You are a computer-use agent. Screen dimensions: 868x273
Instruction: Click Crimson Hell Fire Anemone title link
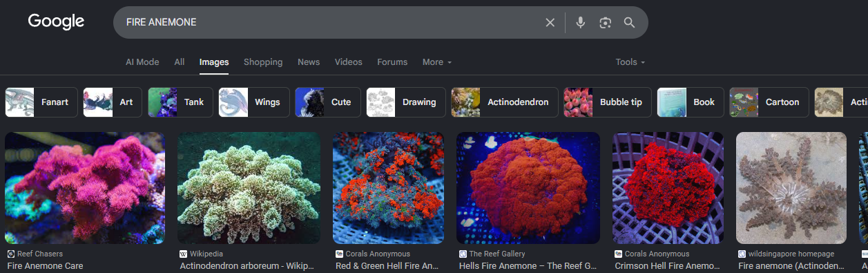tap(668, 266)
